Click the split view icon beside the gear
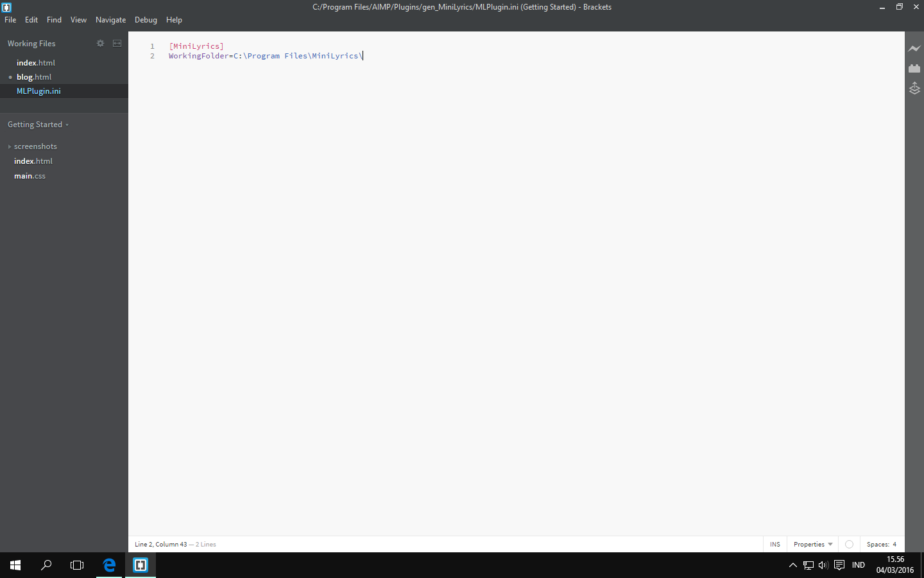 pyautogui.click(x=117, y=43)
